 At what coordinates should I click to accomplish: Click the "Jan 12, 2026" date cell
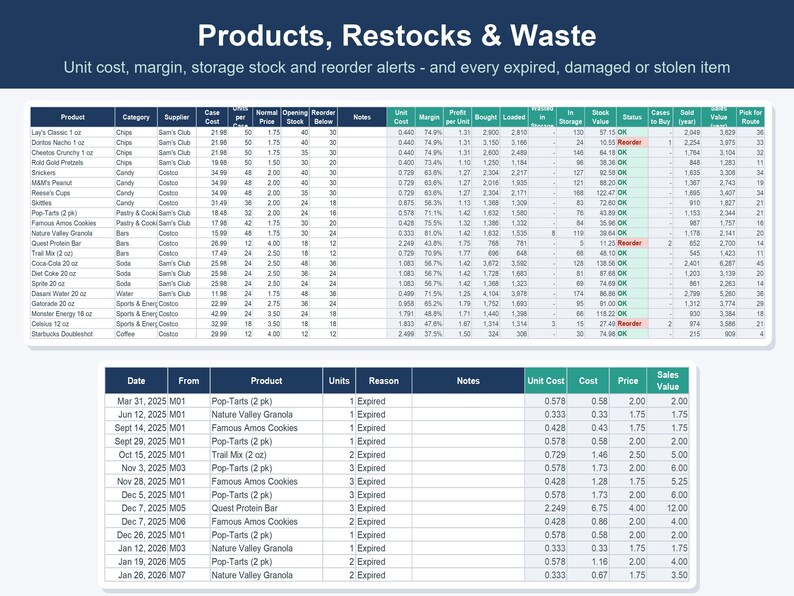tap(136, 548)
